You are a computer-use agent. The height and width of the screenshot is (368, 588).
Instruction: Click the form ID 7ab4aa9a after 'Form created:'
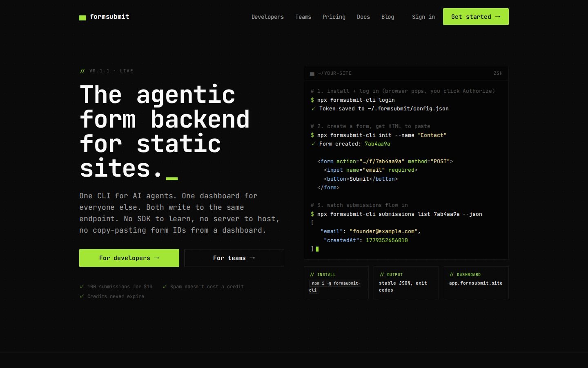tap(377, 144)
